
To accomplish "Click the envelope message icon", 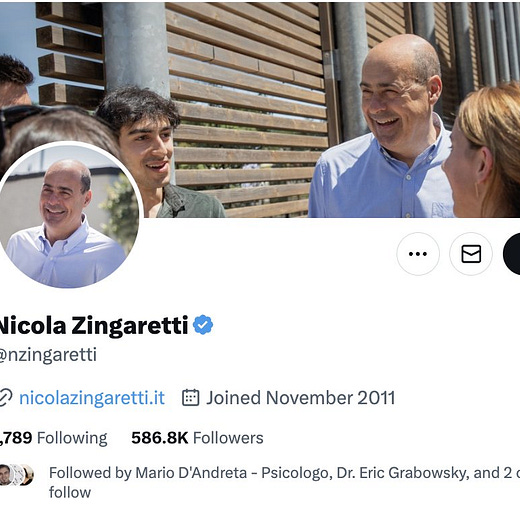I will point(471,254).
